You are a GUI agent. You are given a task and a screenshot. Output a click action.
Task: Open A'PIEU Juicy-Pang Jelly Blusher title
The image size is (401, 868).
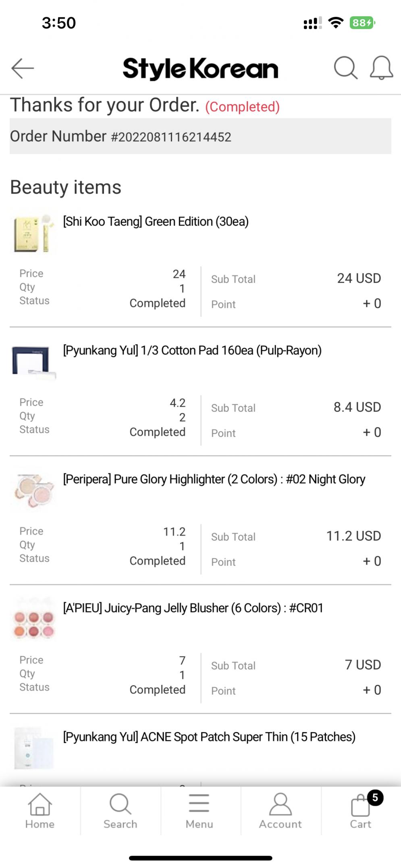(x=193, y=608)
